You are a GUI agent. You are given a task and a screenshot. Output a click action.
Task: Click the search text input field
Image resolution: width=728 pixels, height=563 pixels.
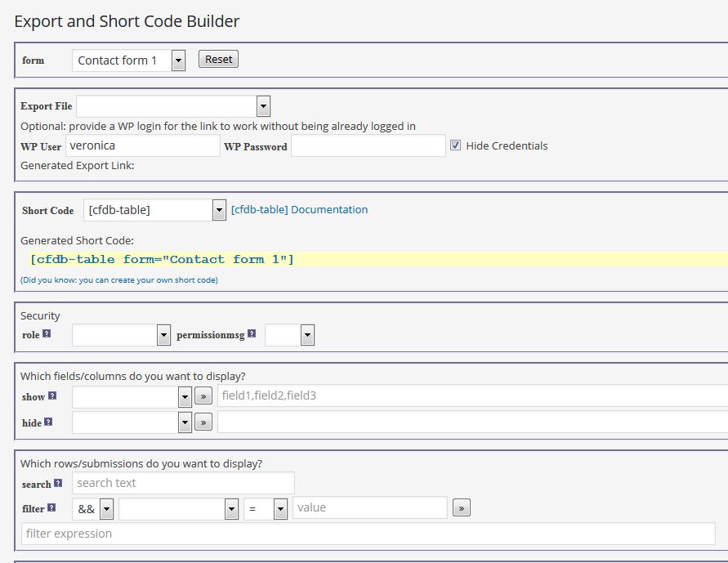183,483
